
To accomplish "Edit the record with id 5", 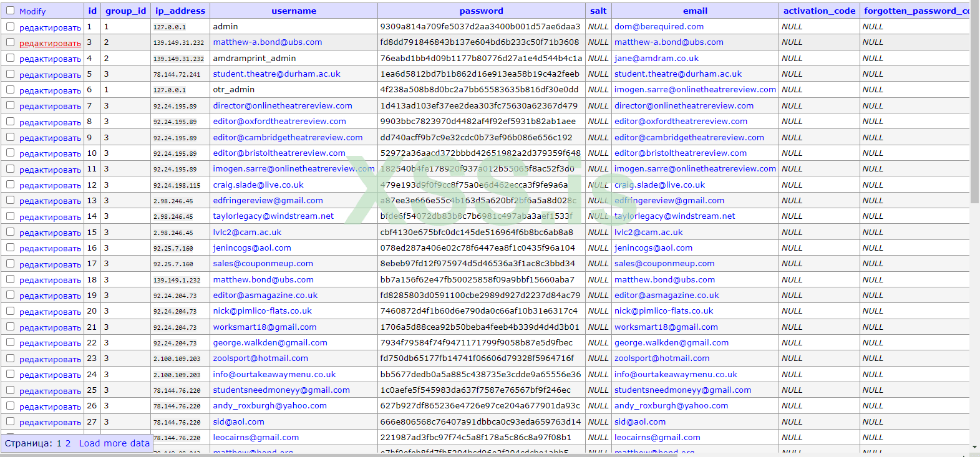I will tap(50, 75).
